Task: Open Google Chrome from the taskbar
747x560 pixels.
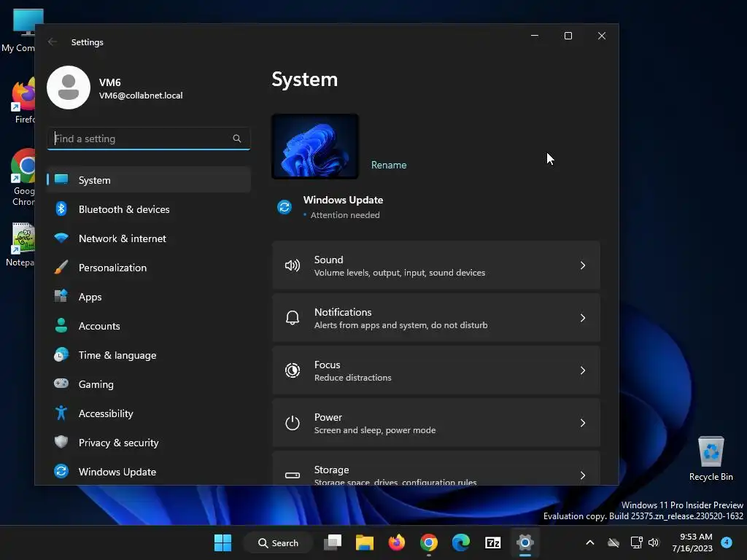Action: tap(429, 542)
